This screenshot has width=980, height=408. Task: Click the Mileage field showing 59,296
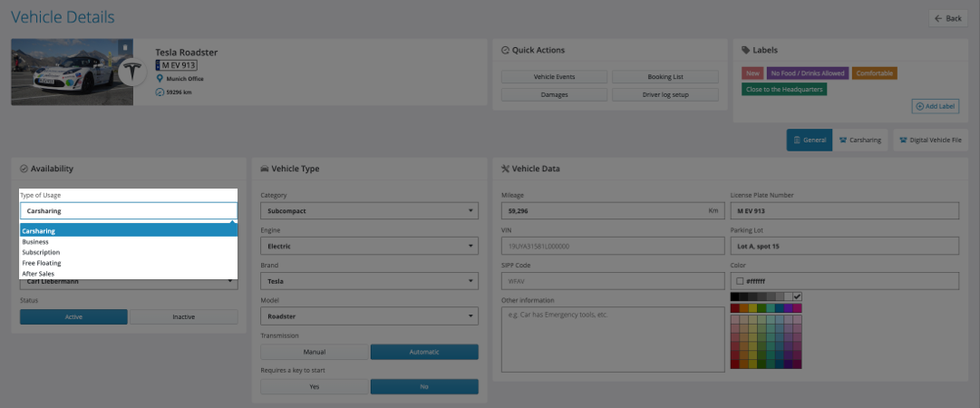point(613,210)
